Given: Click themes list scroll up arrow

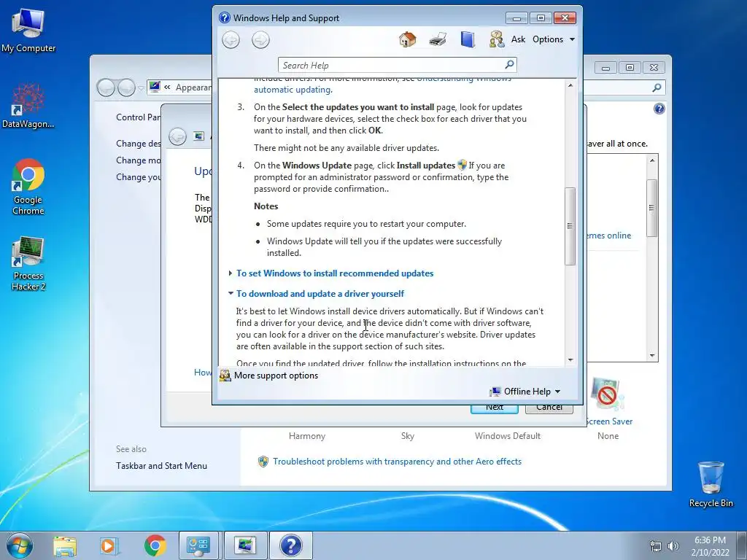Looking at the screenshot, I should click(x=652, y=160).
